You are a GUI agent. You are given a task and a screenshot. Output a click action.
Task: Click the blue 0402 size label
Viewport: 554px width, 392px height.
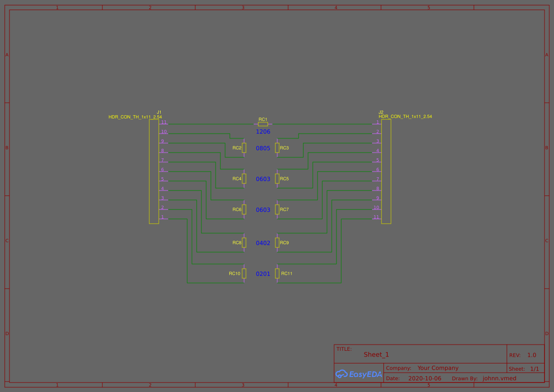pyautogui.click(x=263, y=243)
